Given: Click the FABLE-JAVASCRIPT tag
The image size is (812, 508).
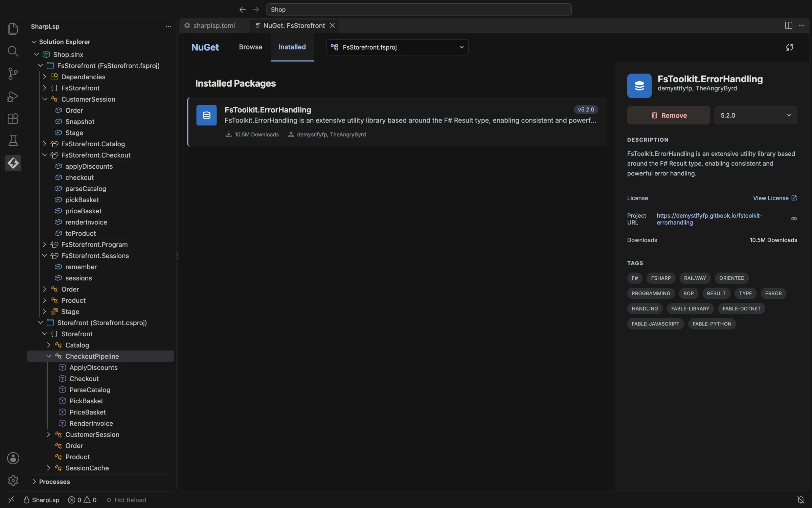Looking at the screenshot, I should coord(655,324).
